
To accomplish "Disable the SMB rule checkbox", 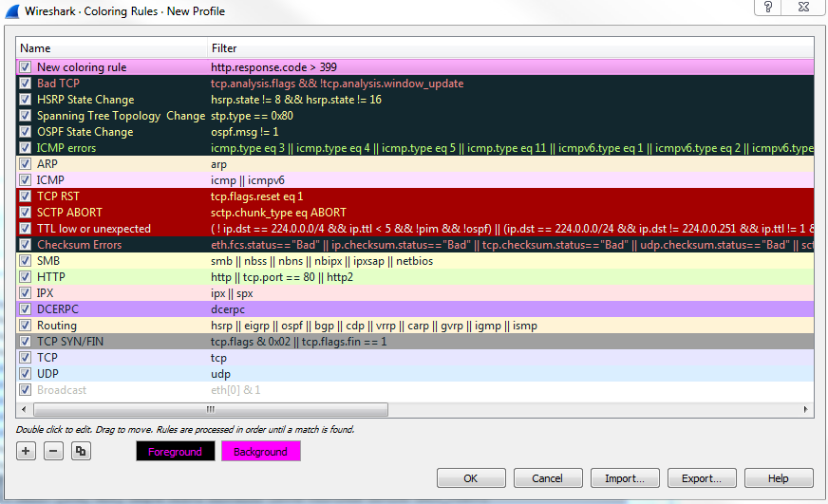I will pyautogui.click(x=25, y=261).
